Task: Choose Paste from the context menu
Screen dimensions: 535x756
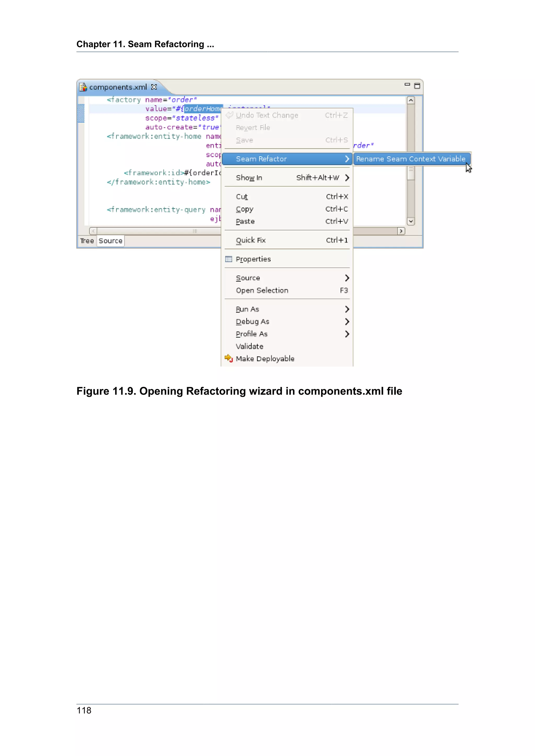Action: click(x=287, y=221)
